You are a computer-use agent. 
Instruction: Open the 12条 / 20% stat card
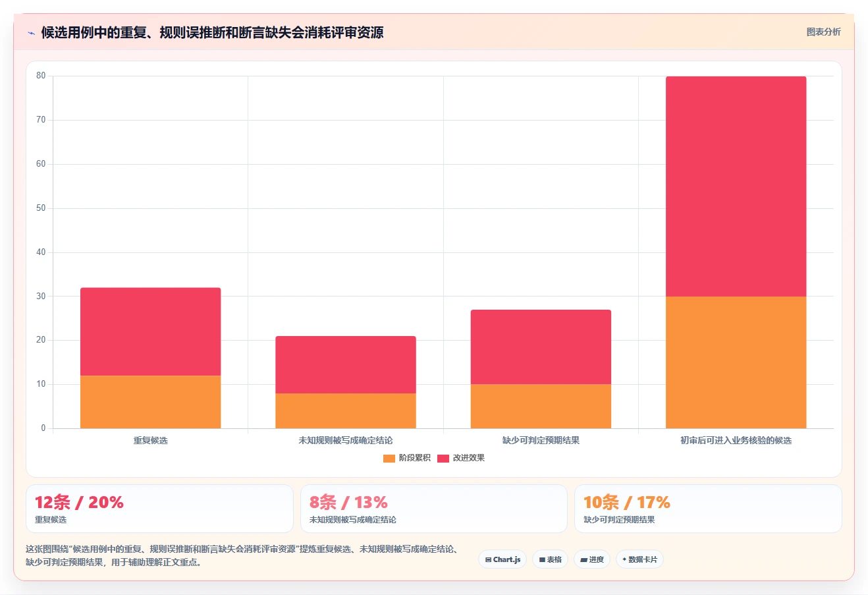[x=159, y=509]
